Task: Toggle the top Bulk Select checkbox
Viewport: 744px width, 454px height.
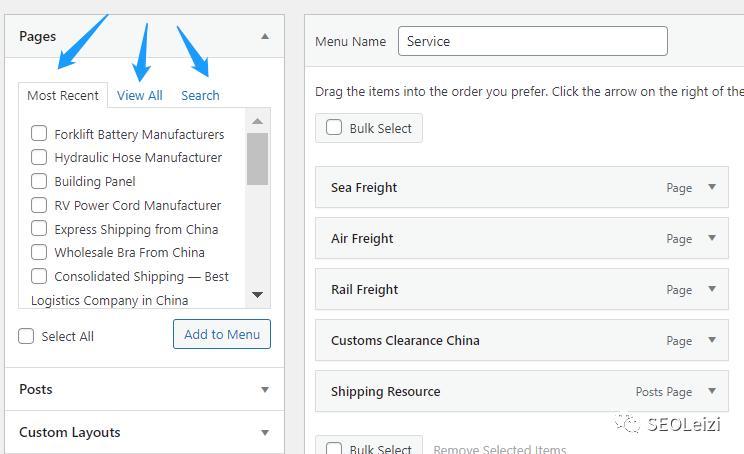Action: coord(334,128)
